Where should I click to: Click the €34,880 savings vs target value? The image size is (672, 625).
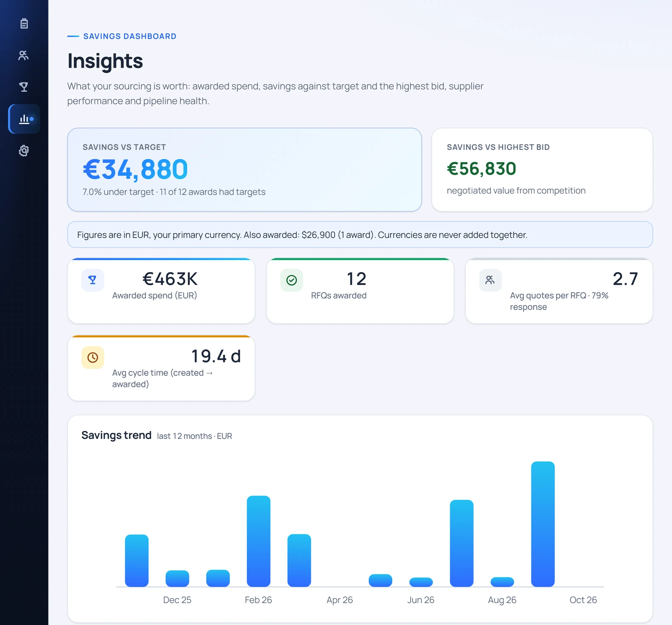(135, 169)
